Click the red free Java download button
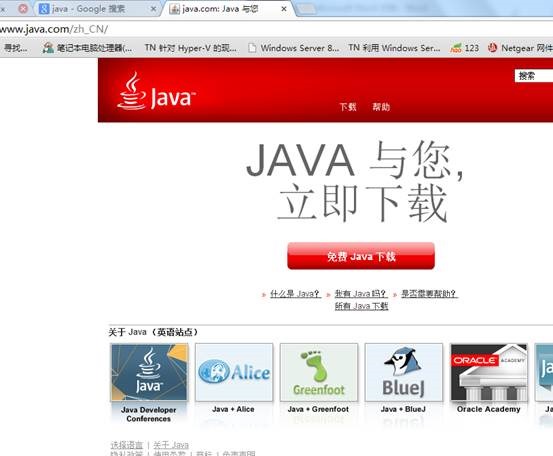This screenshot has height=456, width=553. coord(361,256)
